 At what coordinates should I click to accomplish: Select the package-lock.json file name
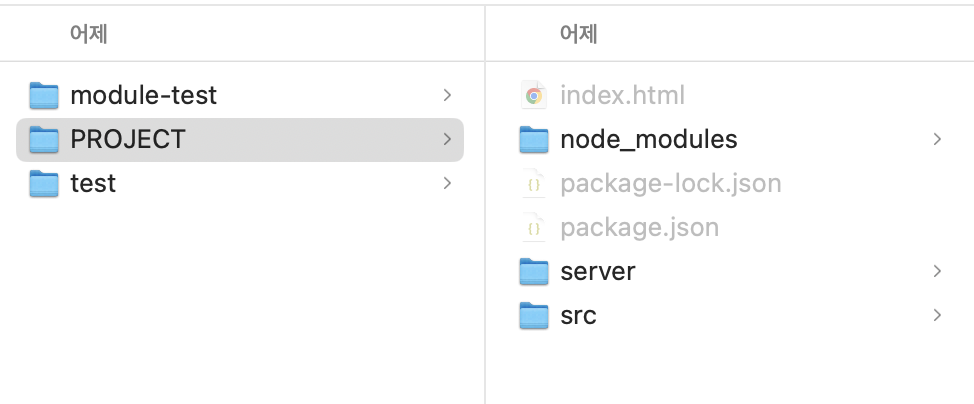pos(671,184)
